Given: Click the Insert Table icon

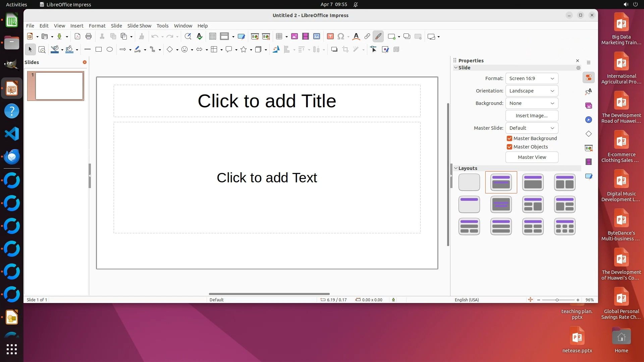Looking at the screenshot, I should 279,37.
